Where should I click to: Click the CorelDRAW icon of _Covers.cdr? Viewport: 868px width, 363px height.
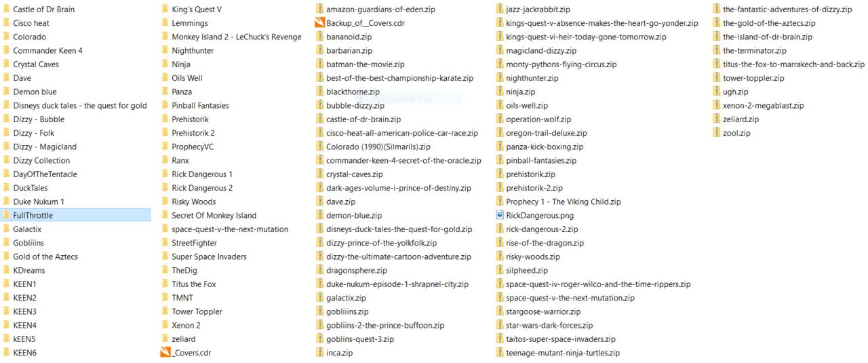tap(165, 353)
